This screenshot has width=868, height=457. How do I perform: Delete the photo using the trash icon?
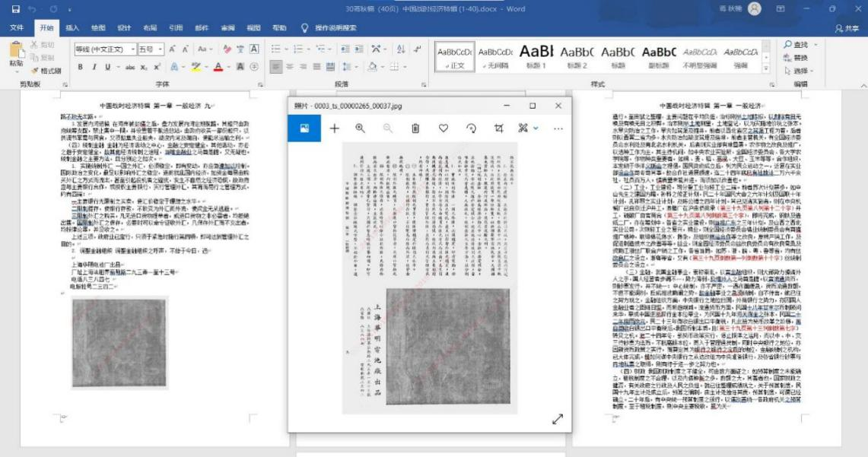pyautogui.click(x=415, y=129)
